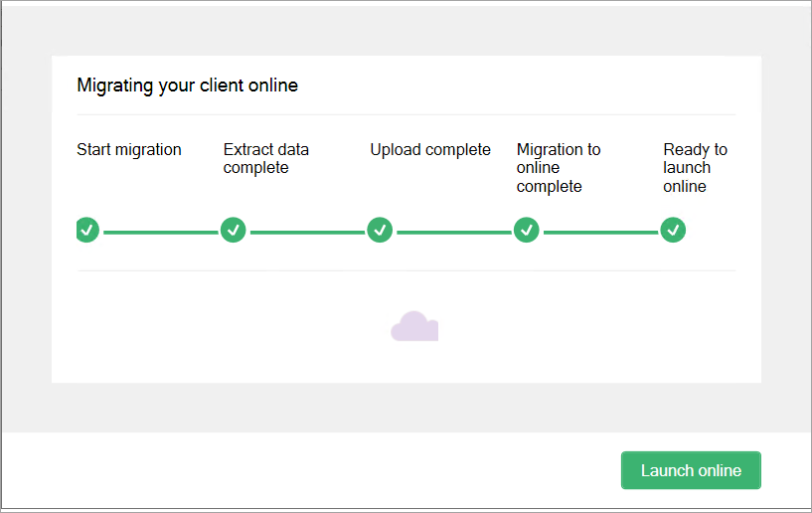Image resolution: width=812 pixels, height=513 pixels.
Task: Click the divider line under the progress steps
Action: (406, 270)
